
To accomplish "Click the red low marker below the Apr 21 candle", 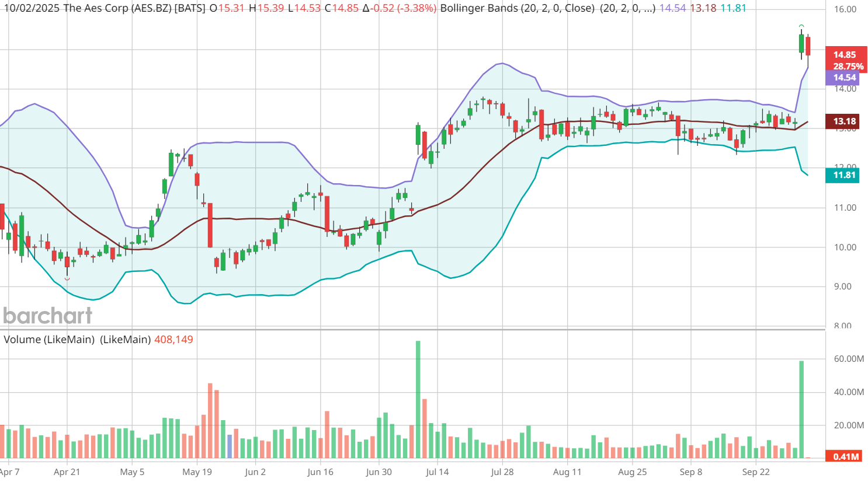I will (x=67, y=279).
